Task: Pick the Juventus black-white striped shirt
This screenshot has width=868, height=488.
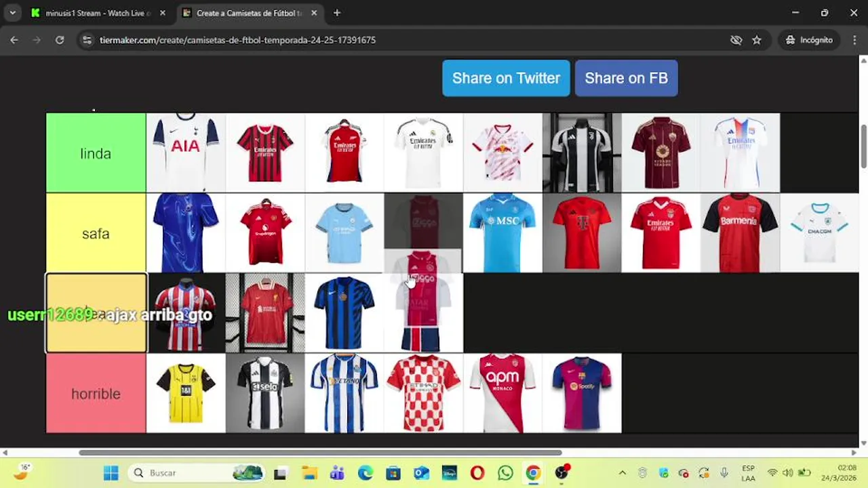Action: [582, 152]
